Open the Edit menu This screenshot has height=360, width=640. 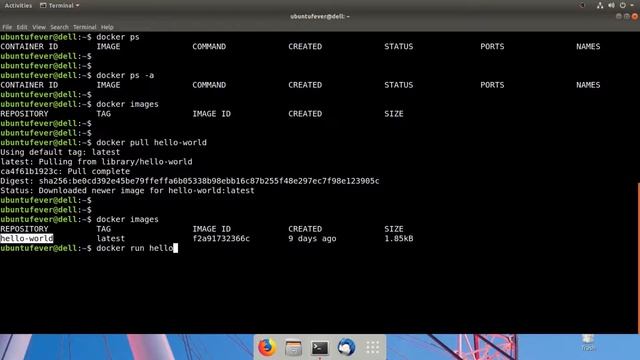(x=22, y=27)
